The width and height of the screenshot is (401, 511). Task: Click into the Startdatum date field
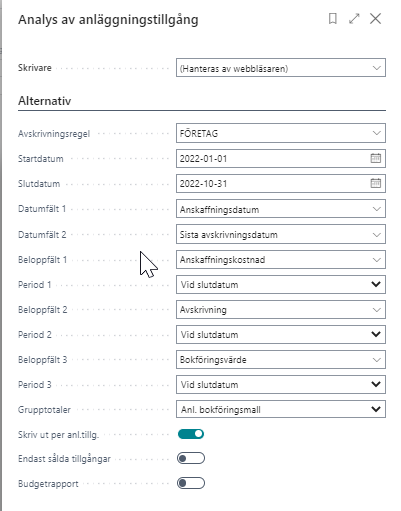pyautogui.click(x=273, y=158)
